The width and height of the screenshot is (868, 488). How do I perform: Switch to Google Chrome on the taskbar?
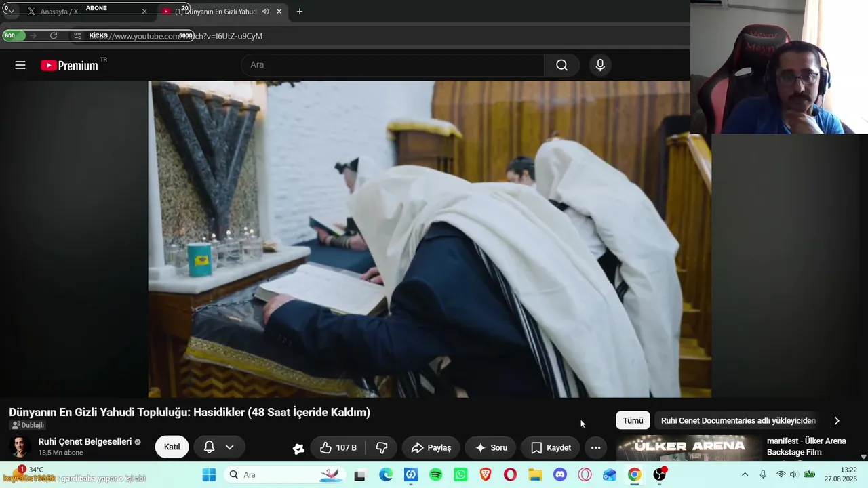click(634, 474)
